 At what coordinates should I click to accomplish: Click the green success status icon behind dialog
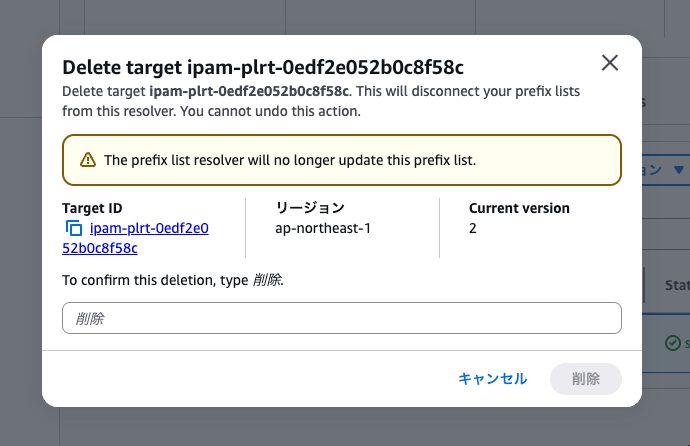pyautogui.click(x=672, y=343)
